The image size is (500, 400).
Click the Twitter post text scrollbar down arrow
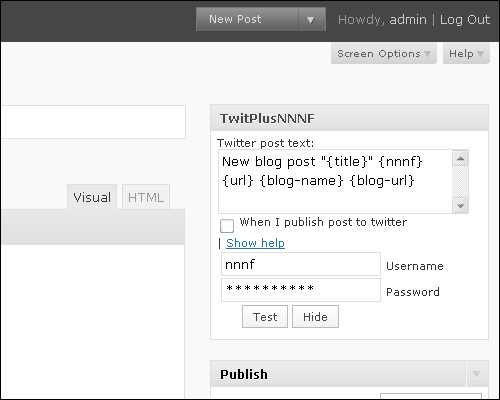coord(460,206)
